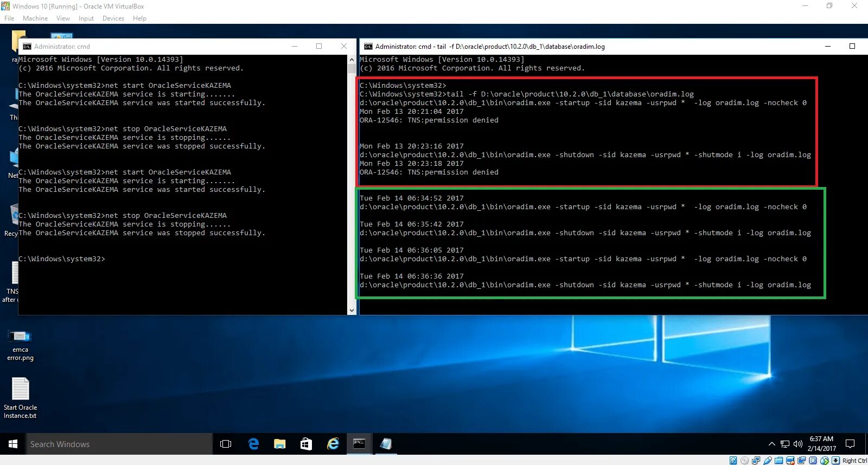Open the Windows Store taskbar icon
Viewport: 868px width, 465px height.
[x=307, y=444]
